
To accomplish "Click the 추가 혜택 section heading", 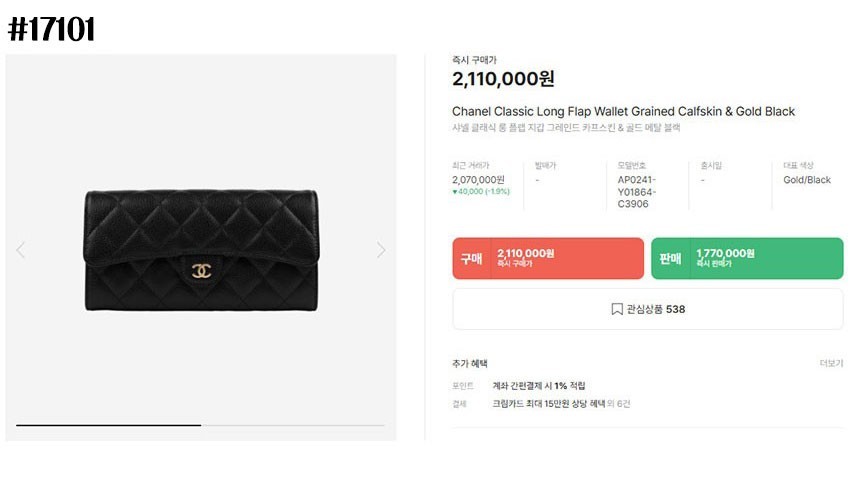I will pos(469,363).
